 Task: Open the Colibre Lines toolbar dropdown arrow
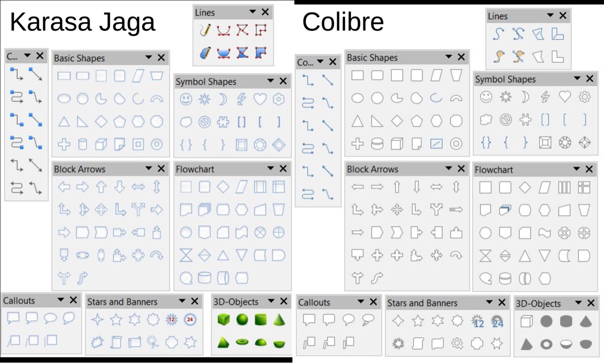click(550, 16)
